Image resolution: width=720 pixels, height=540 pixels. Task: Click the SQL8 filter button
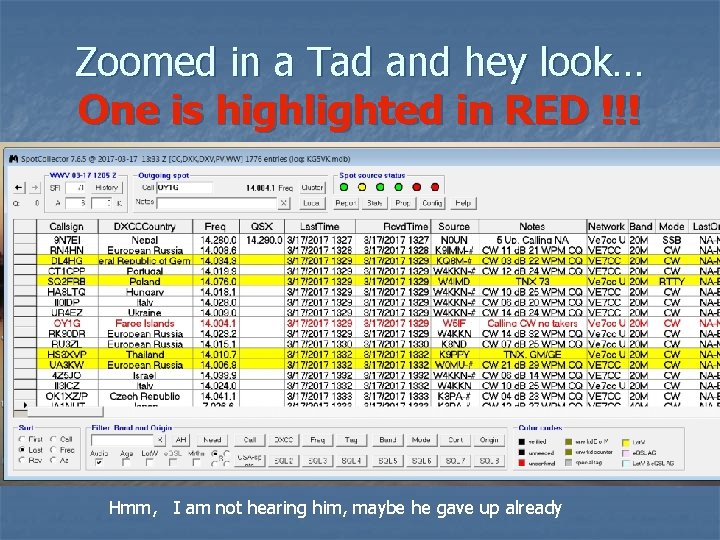[489, 461]
